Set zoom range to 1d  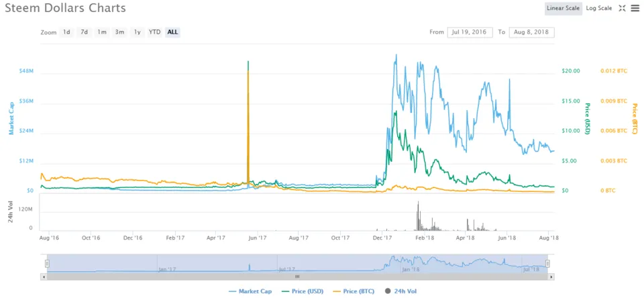pyautogui.click(x=66, y=32)
